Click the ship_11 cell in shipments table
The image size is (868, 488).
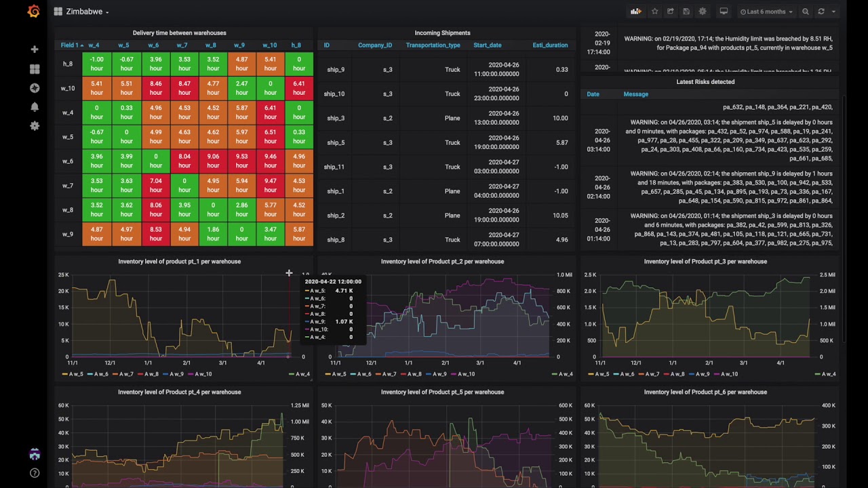pyautogui.click(x=334, y=167)
